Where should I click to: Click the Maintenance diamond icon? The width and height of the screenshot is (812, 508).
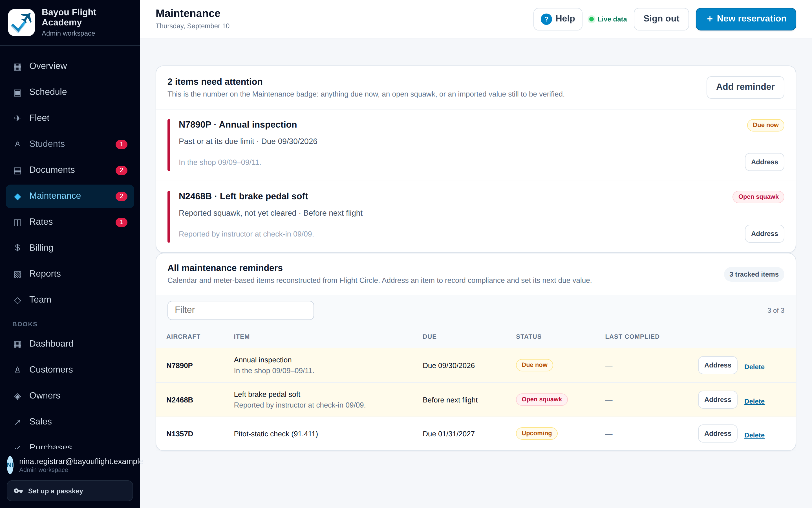coord(17,196)
